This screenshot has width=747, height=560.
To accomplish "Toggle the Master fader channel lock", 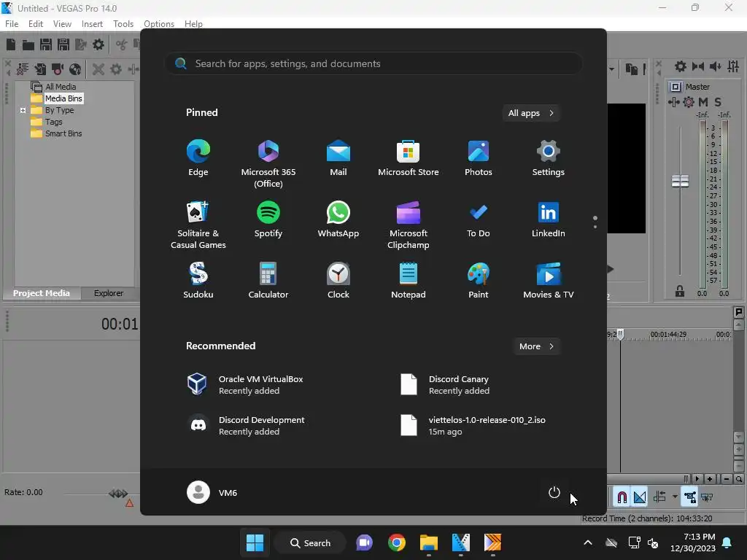I will pyautogui.click(x=680, y=292).
